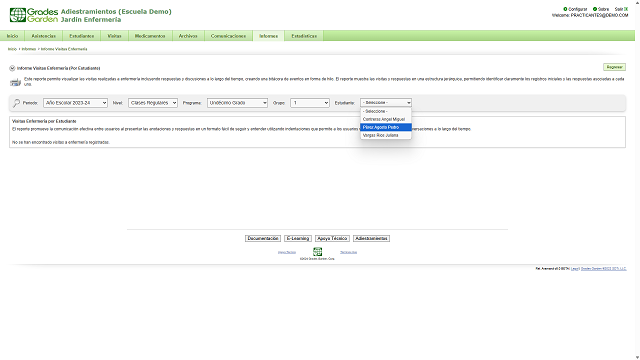This screenshot has height=360, width=640.
Task: Click the welcome email PRACTICANTES@DEMO.COM text
Action: [599, 15]
